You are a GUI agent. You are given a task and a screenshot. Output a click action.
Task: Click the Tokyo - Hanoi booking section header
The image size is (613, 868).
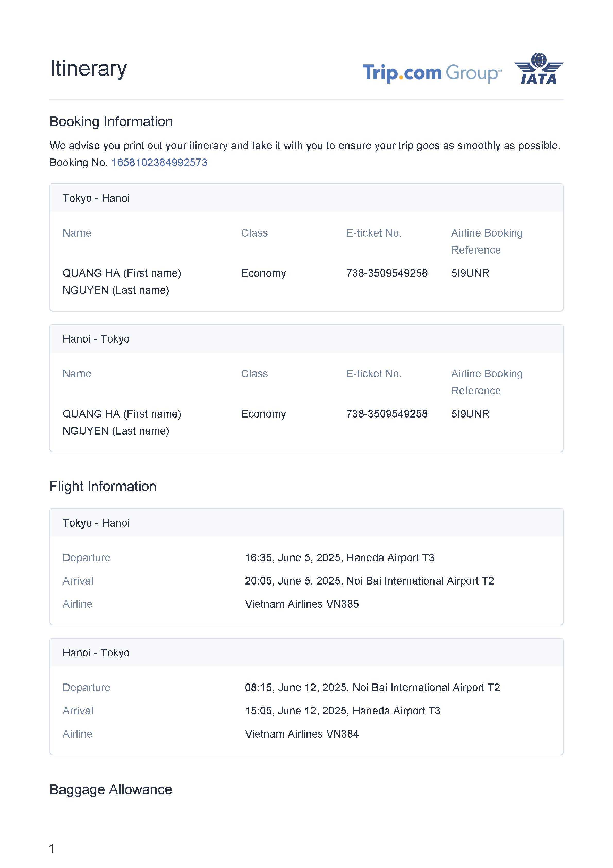click(96, 198)
